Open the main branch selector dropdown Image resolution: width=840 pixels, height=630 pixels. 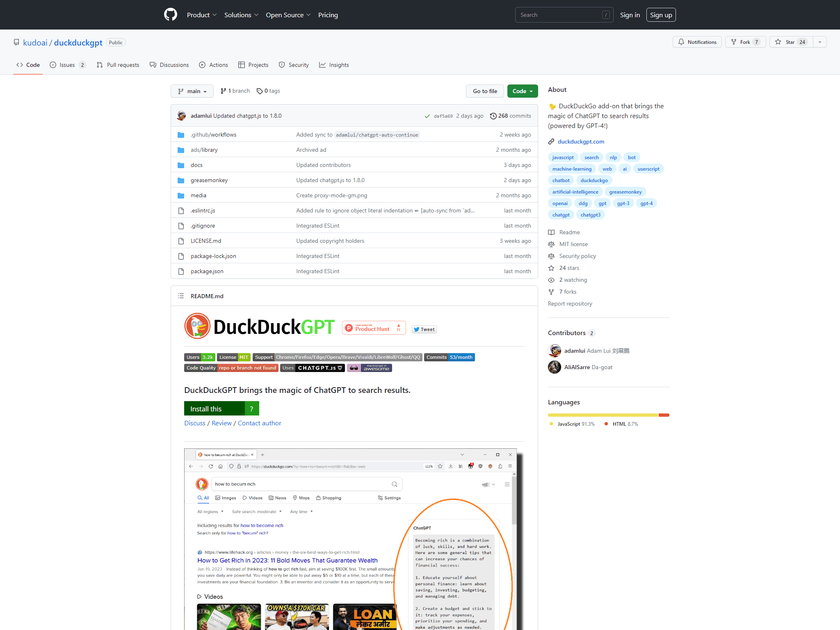click(x=192, y=91)
